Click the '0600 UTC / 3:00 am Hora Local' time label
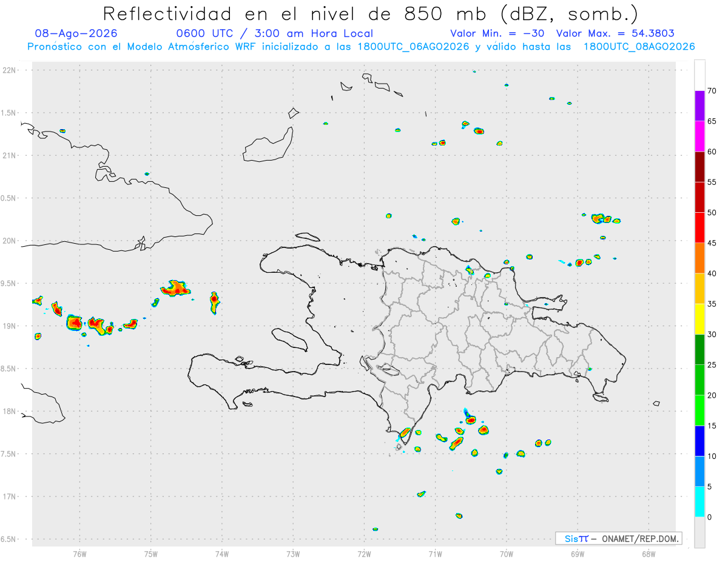The width and height of the screenshot is (728, 562). pyautogui.click(x=274, y=33)
